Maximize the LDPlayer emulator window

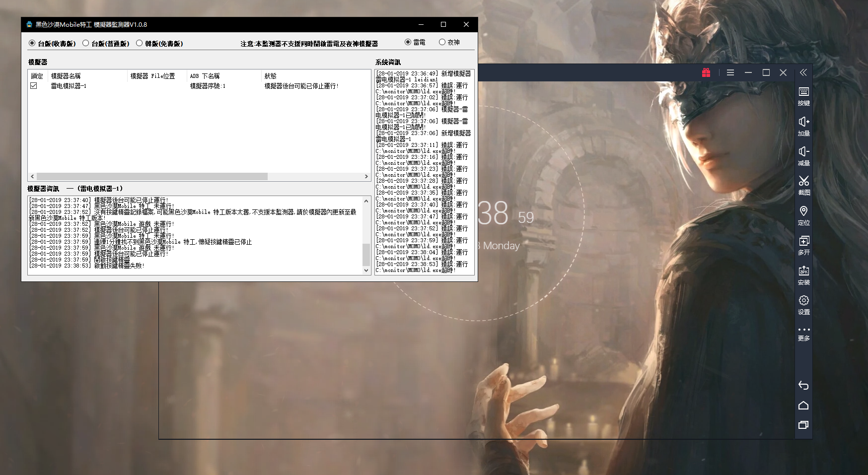click(x=766, y=72)
